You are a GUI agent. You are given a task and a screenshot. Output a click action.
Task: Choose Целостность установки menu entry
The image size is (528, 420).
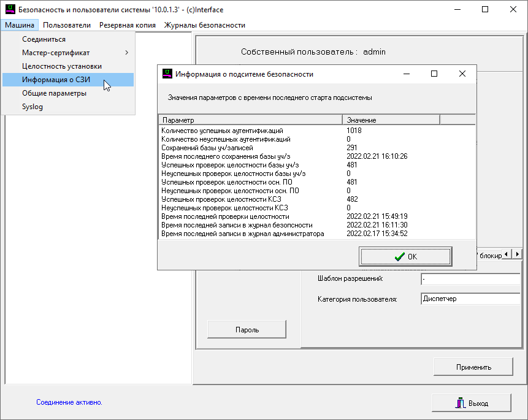pyautogui.click(x=61, y=66)
